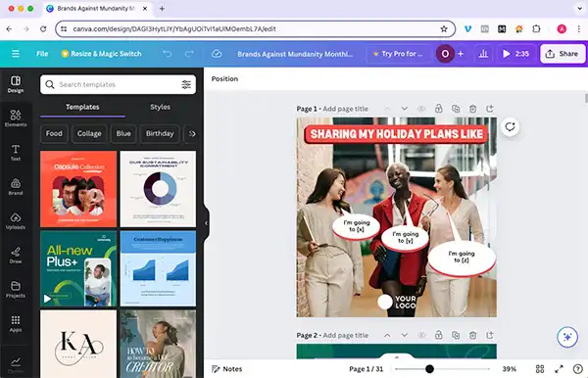588x378 pixels.
Task: Switch to the Styles tab
Action: (x=160, y=107)
